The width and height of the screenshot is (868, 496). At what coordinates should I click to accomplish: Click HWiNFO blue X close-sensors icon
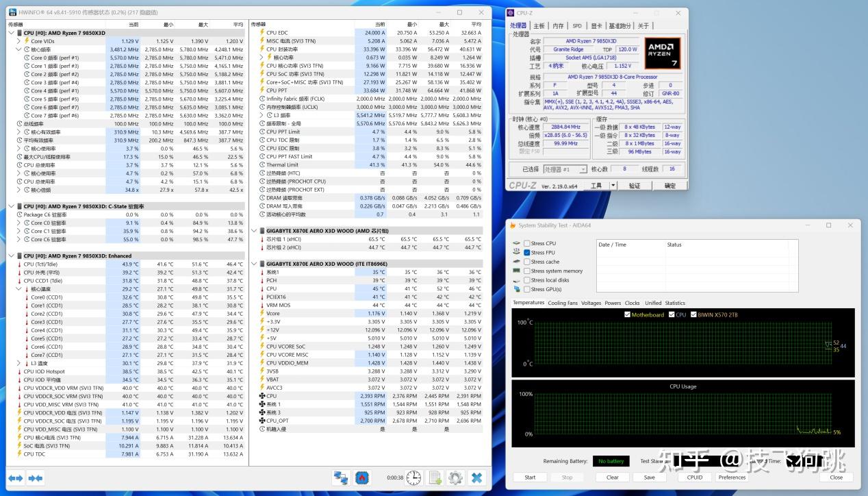click(x=477, y=478)
